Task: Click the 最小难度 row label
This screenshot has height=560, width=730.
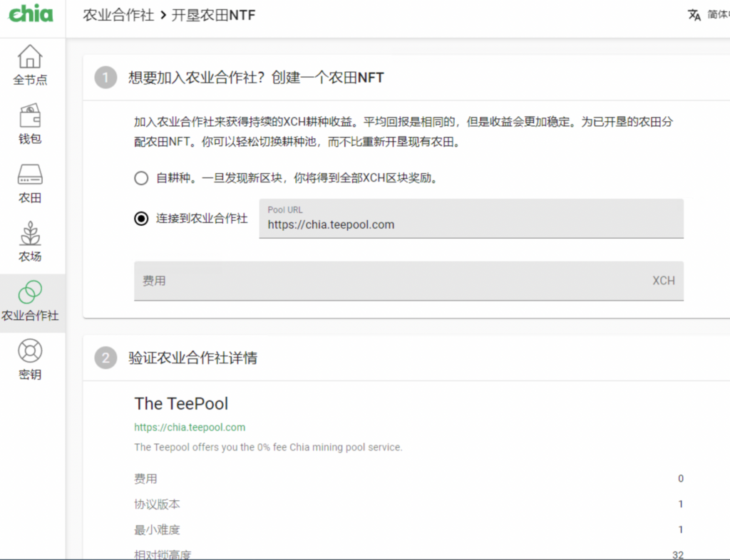Action: (x=157, y=530)
